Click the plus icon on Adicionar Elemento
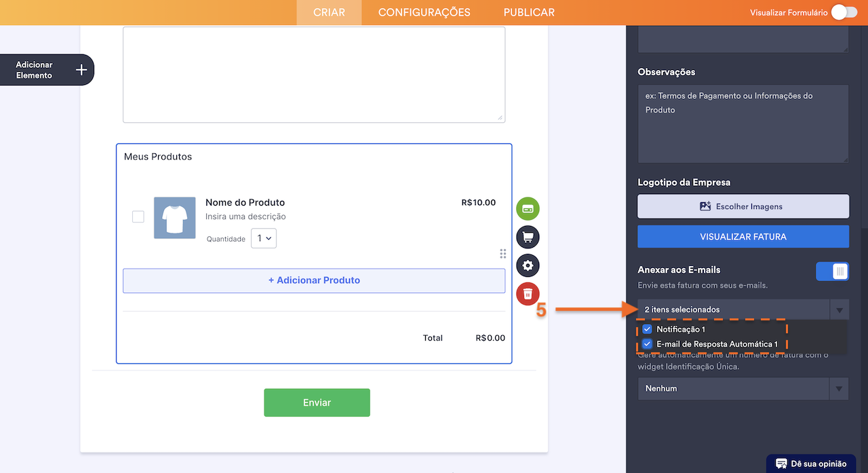868x473 pixels. tap(81, 69)
